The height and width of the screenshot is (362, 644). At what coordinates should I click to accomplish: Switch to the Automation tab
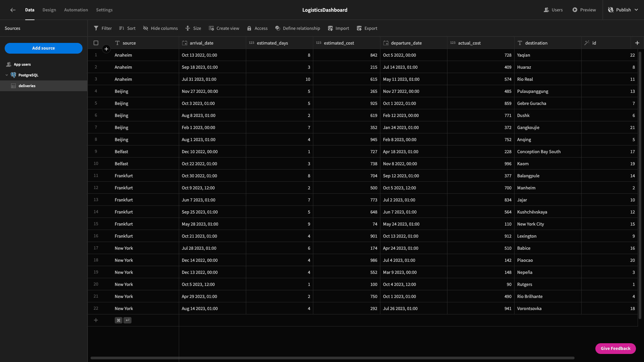[x=76, y=10]
